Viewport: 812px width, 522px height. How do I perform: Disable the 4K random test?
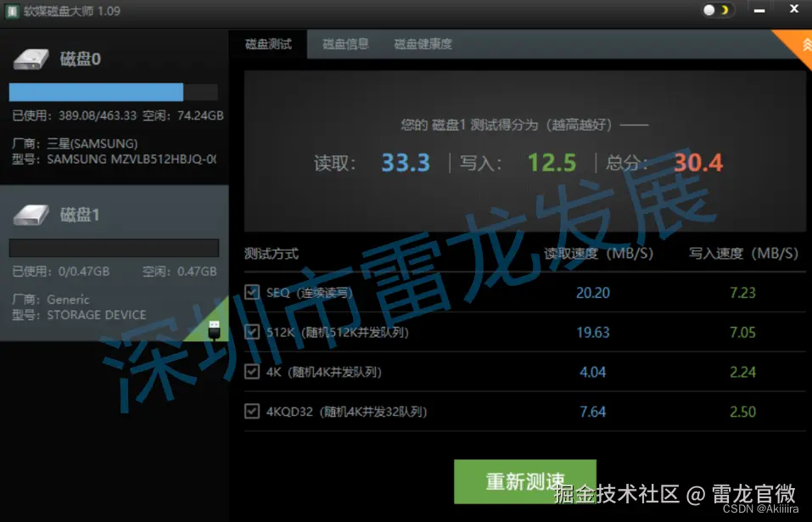pyautogui.click(x=252, y=372)
